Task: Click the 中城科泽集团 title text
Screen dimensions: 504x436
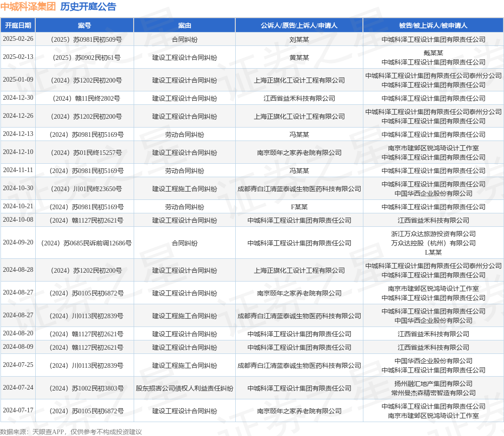Action: [x=28, y=6]
